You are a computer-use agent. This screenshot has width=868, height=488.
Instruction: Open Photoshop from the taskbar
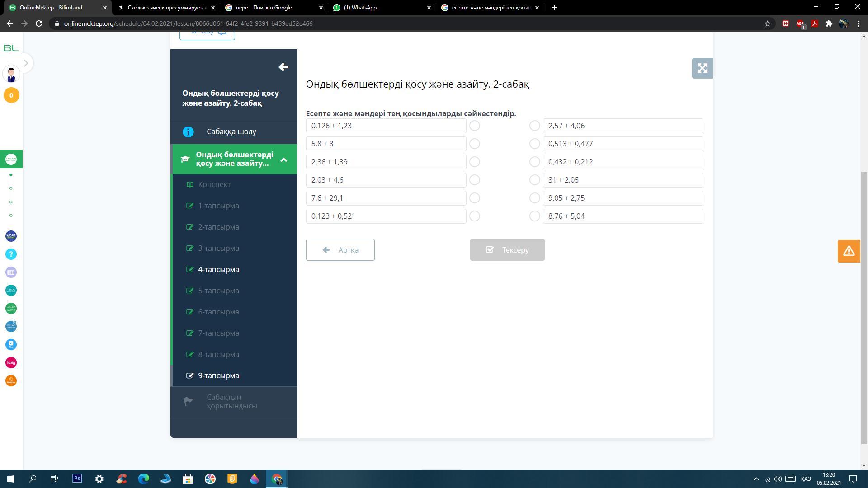coord(77,479)
